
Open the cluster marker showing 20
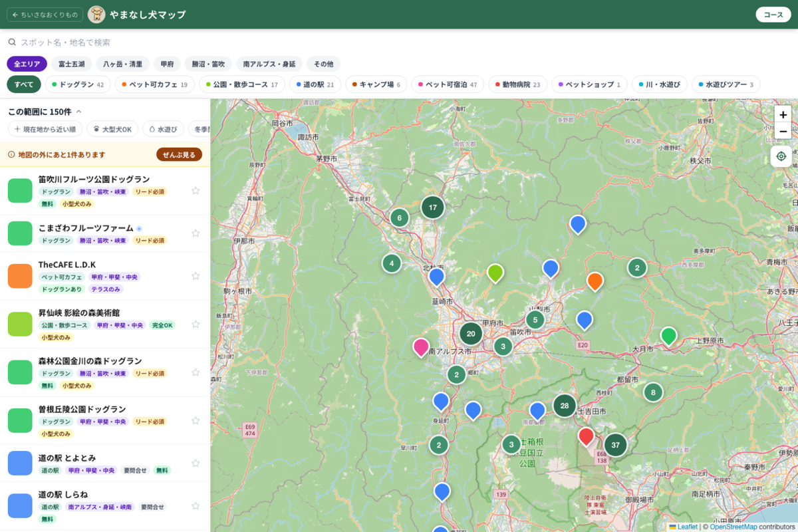pos(471,334)
